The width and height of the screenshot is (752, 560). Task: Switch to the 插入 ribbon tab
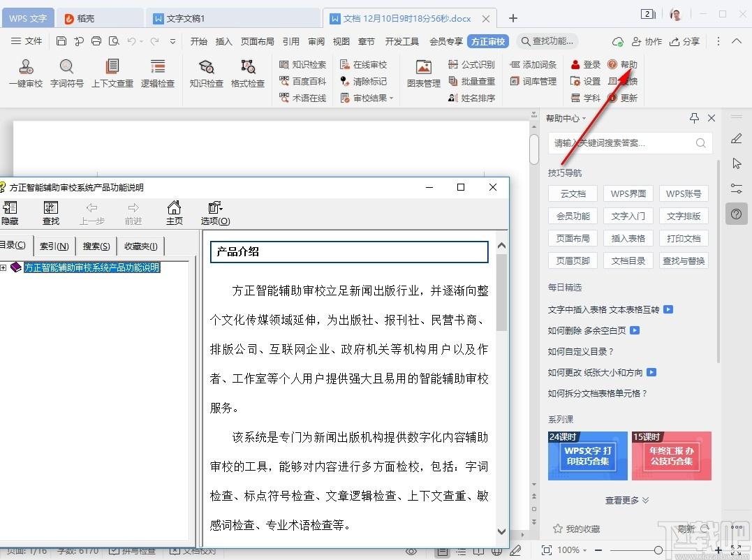[224, 42]
